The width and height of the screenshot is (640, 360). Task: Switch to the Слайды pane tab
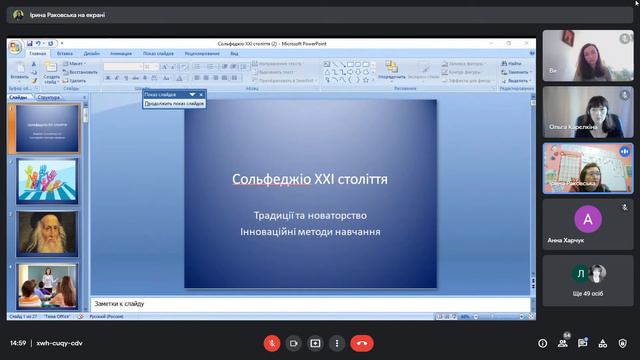(19, 97)
